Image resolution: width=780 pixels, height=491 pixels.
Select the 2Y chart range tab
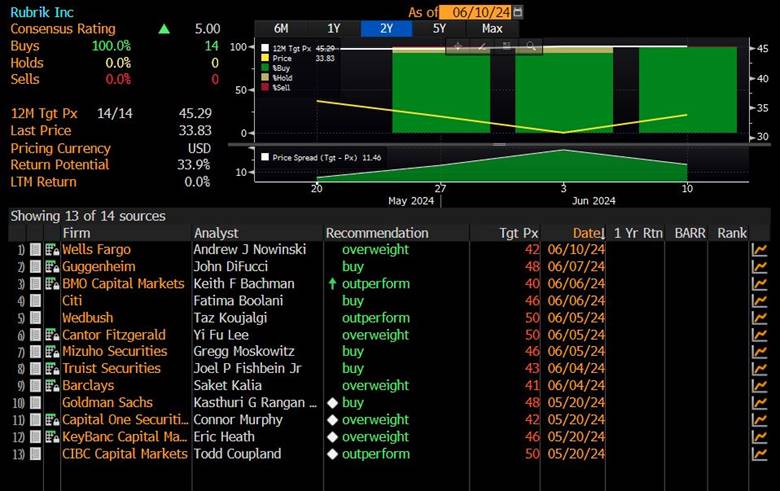pos(387,29)
